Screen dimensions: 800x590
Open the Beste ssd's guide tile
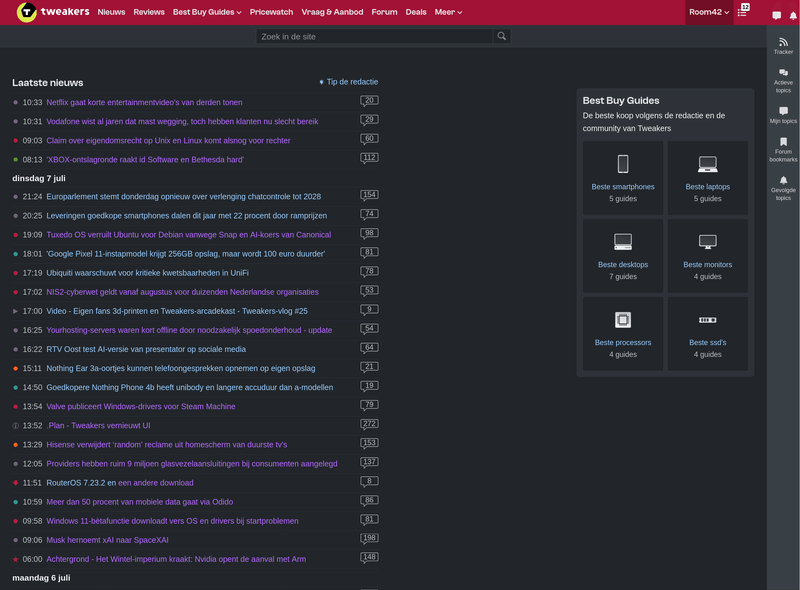point(708,334)
